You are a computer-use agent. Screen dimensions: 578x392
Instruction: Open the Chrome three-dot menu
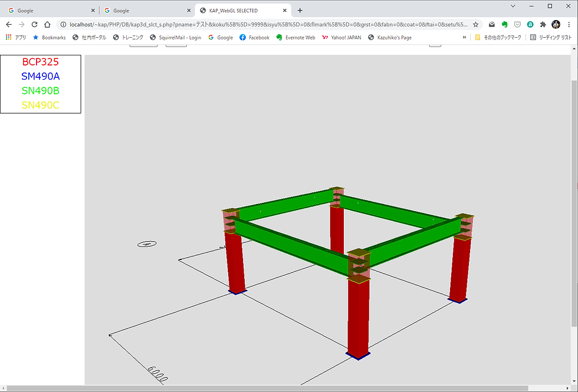(569, 25)
